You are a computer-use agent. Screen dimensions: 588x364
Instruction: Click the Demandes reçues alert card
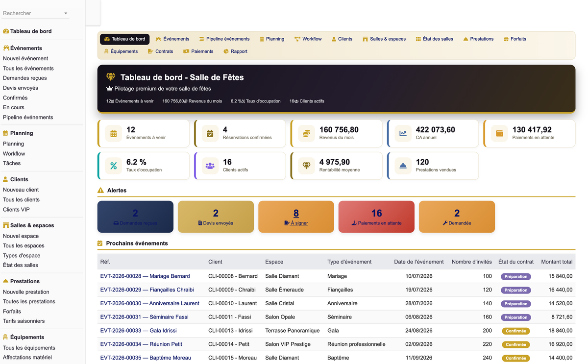point(135,217)
